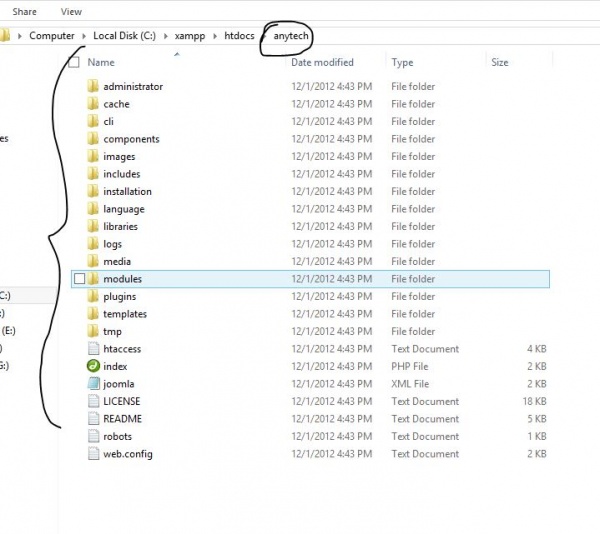The image size is (600, 534).
Task: Click the 'htaccess' file name
Action: [122, 349]
